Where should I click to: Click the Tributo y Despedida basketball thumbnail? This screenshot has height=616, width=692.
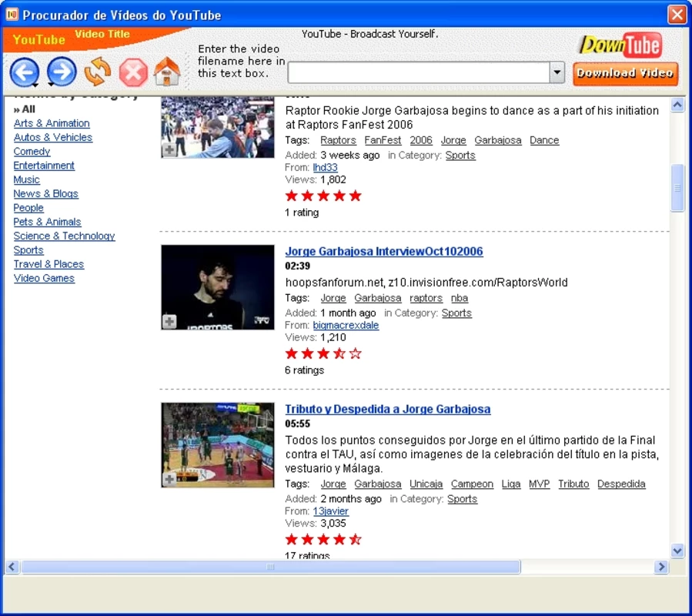click(218, 444)
